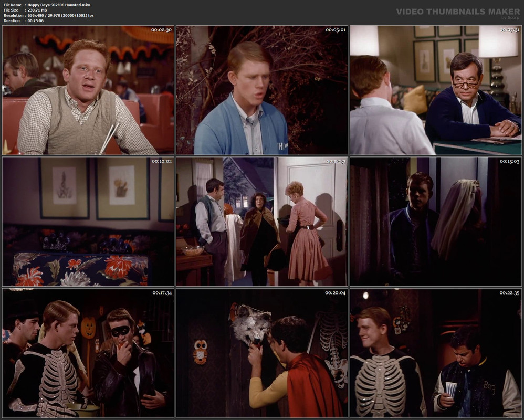
Task: Click the '00:17:34' timestamp overlay
Action: tap(162, 293)
